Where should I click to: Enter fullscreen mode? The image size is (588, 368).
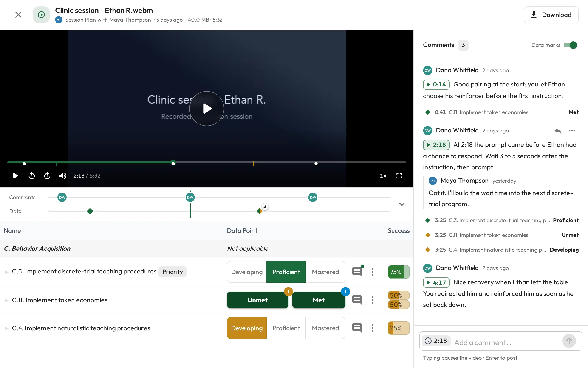[x=399, y=176]
